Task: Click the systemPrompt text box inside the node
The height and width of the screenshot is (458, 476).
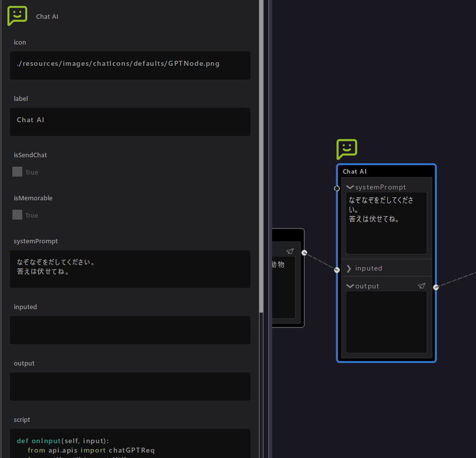Action: (x=386, y=223)
